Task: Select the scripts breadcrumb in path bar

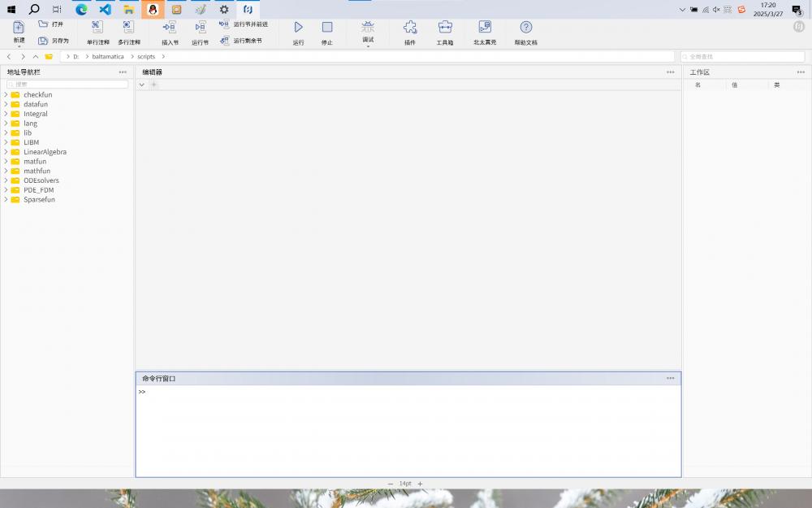Action: coord(146,57)
